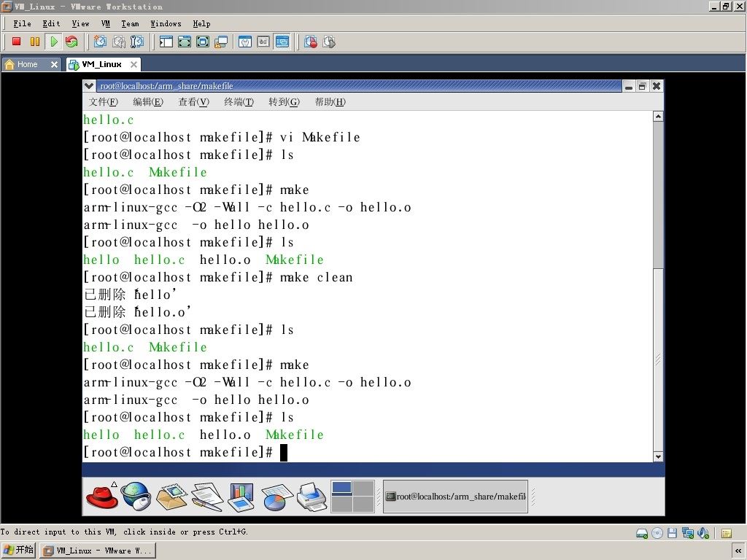Minimize the terminal window

point(629,86)
